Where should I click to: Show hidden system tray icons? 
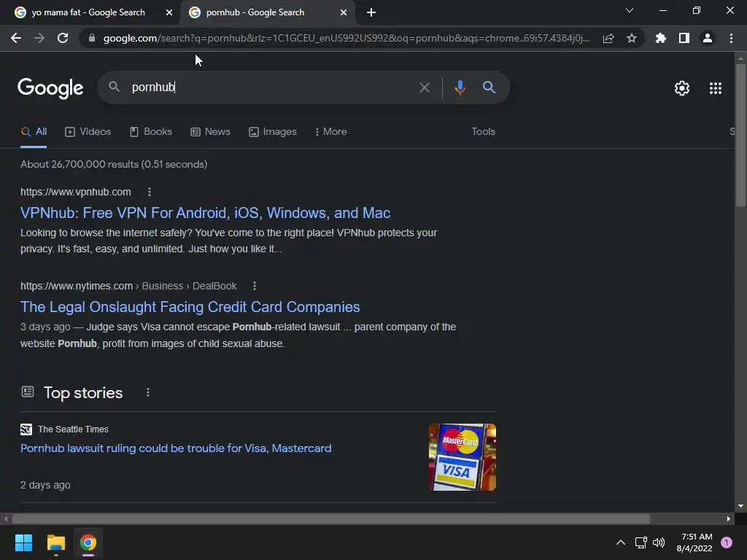click(x=621, y=542)
